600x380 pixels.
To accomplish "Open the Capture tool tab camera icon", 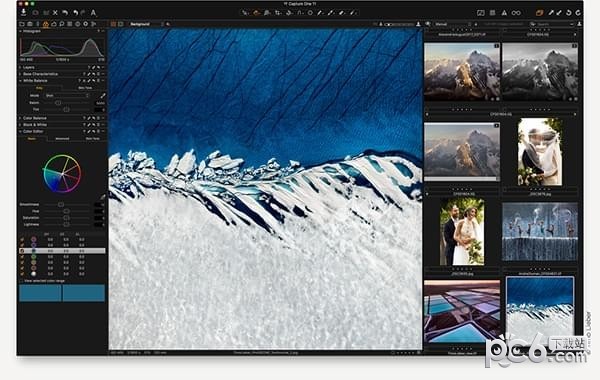I will 30,24.
